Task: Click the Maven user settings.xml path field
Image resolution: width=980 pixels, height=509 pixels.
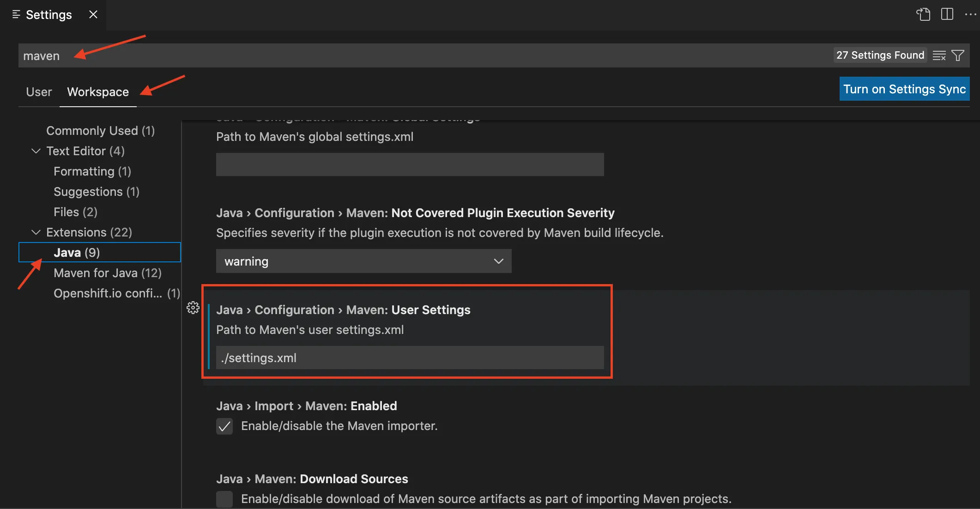Action: 410,358
